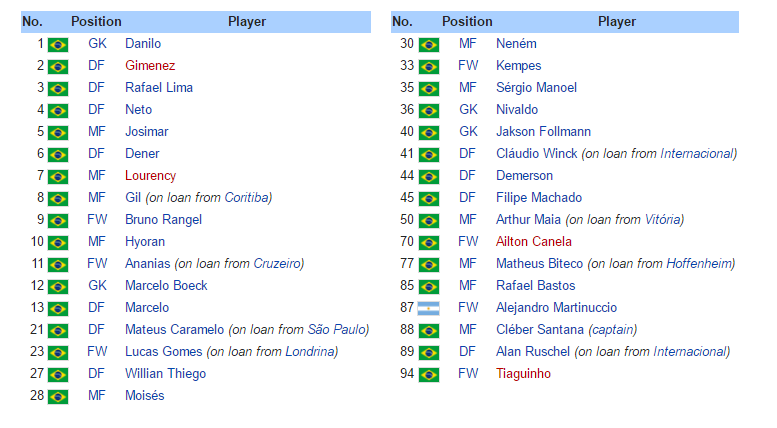
Task: Click the GK position link for Danilo
Action: pos(97,44)
